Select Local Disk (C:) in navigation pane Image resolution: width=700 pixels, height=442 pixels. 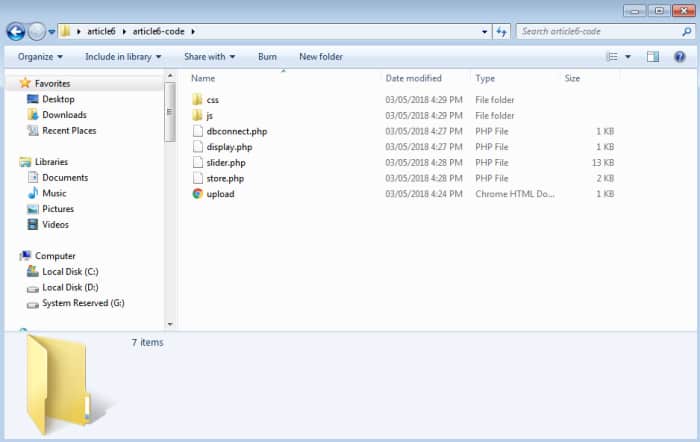69,272
